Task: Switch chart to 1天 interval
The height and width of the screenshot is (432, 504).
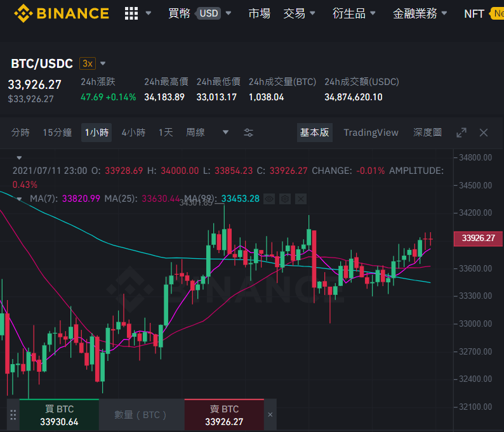Action: pos(166,133)
